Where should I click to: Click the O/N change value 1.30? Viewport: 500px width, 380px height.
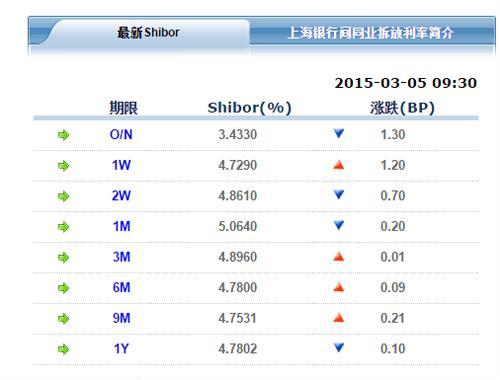(x=393, y=135)
